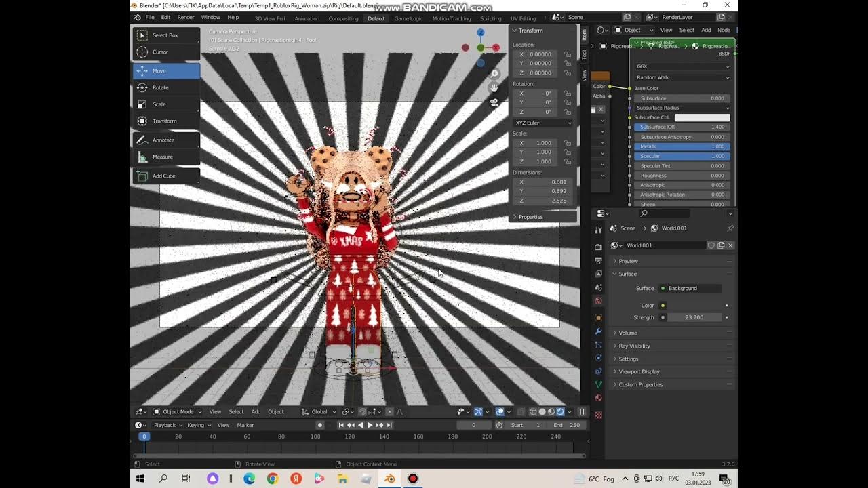
Task: Activate the Rotate tool
Action: 166,87
